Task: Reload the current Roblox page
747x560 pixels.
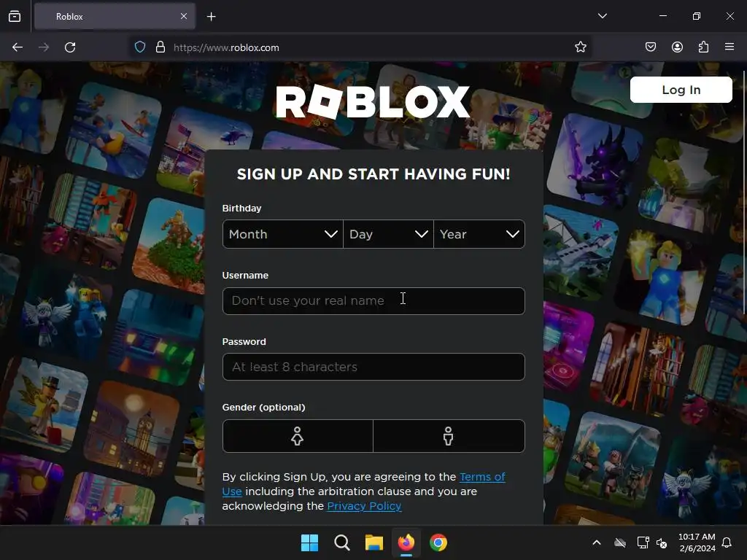Action: (70, 47)
